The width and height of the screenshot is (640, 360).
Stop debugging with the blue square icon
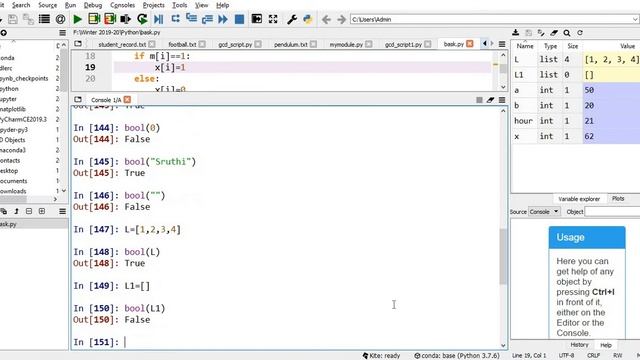(239, 19)
